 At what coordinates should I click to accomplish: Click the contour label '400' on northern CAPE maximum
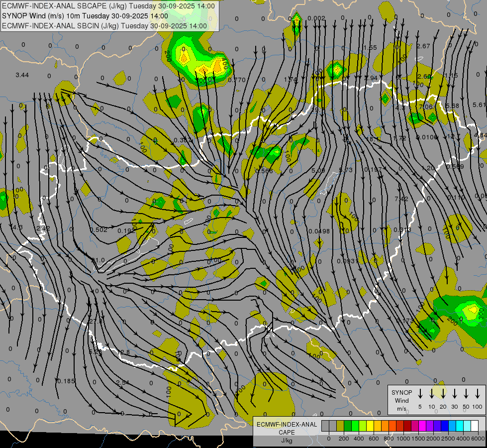coord(225,64)
